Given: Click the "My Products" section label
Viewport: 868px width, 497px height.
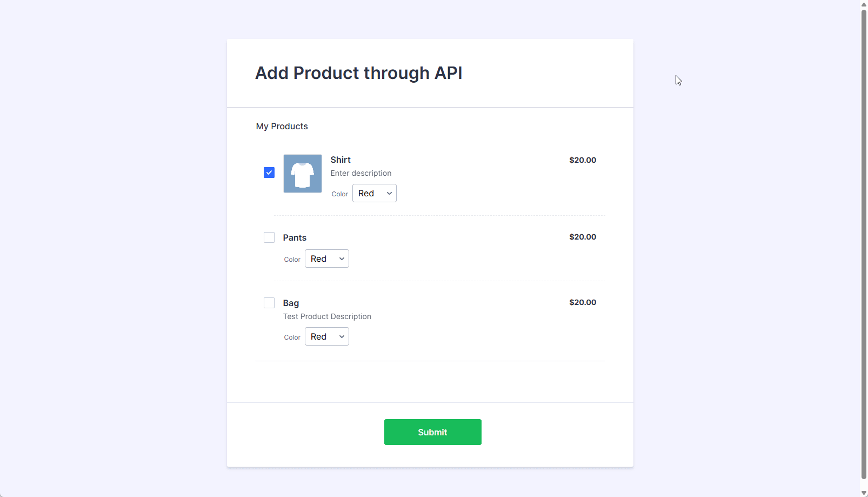Looking at the screenshot, I should [x=282, y=126].
